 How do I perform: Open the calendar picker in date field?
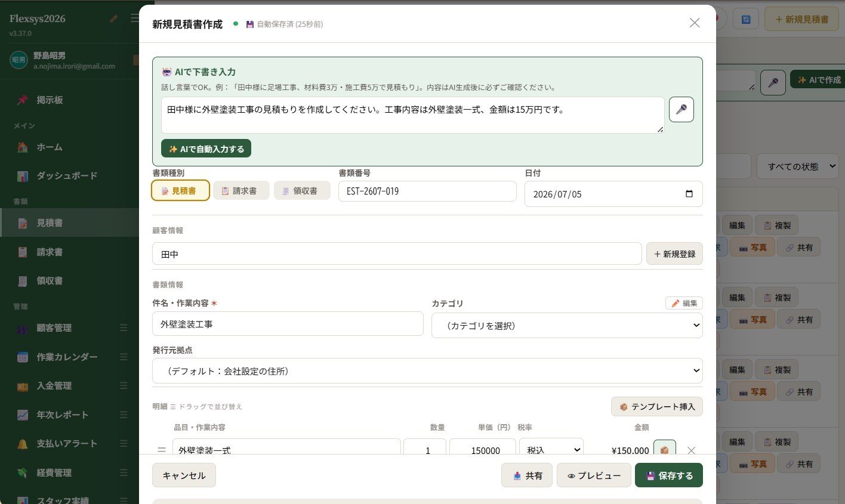point(689,194)
